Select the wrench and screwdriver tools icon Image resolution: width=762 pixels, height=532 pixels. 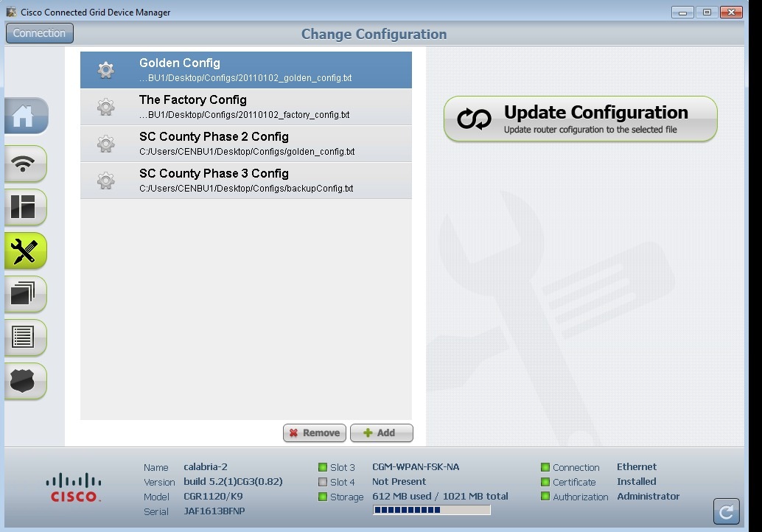25,251
